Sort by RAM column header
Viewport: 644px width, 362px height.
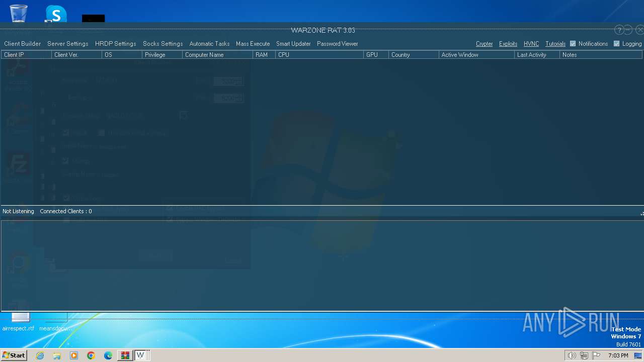[x=264, y=55]
